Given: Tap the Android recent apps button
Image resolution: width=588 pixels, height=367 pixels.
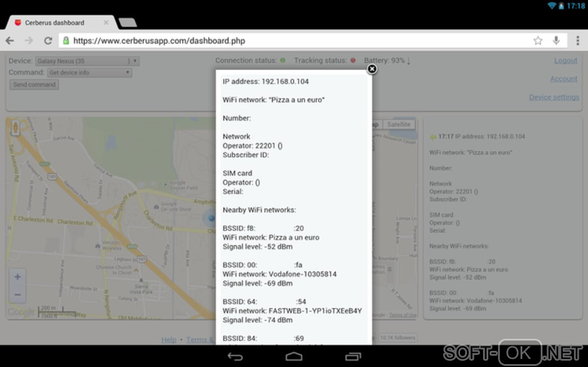Looking at the screenshot, I should 352,357.
